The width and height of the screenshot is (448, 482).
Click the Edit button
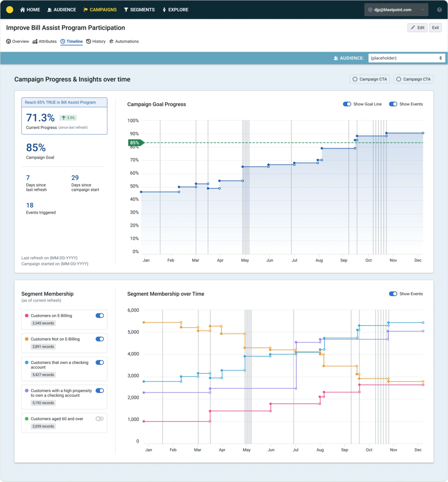[x=417, y=28]
